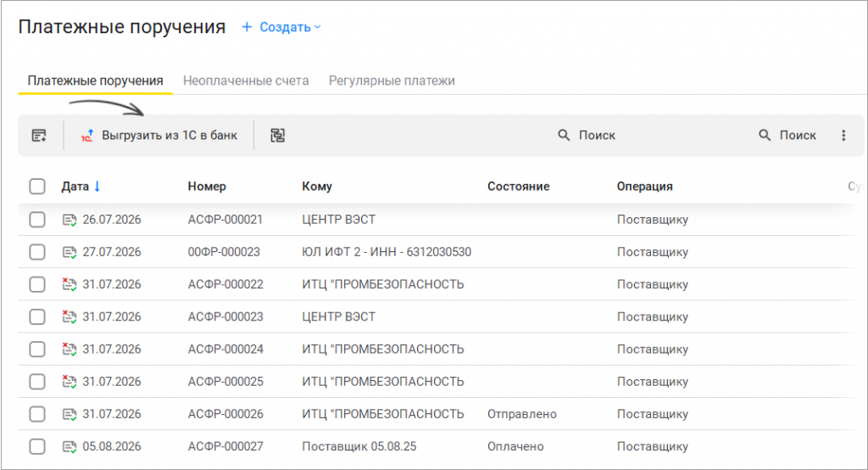Click the sort arrow beside Дата
Image resolution: width=868 pixels, height=470 pixels.
click(x=97, y=187)
